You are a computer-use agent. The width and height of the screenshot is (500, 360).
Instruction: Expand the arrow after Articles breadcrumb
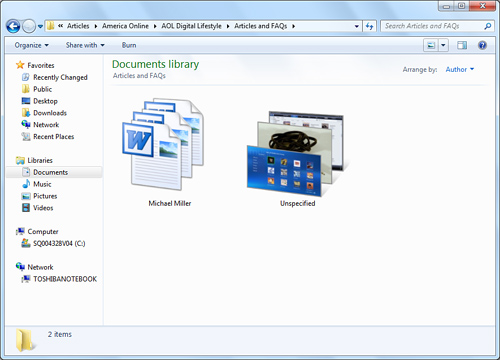pyautogui.click(x=96, y=26)
